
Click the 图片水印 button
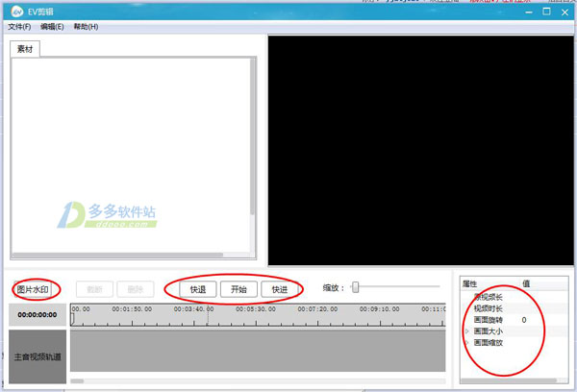coord(33,289)
